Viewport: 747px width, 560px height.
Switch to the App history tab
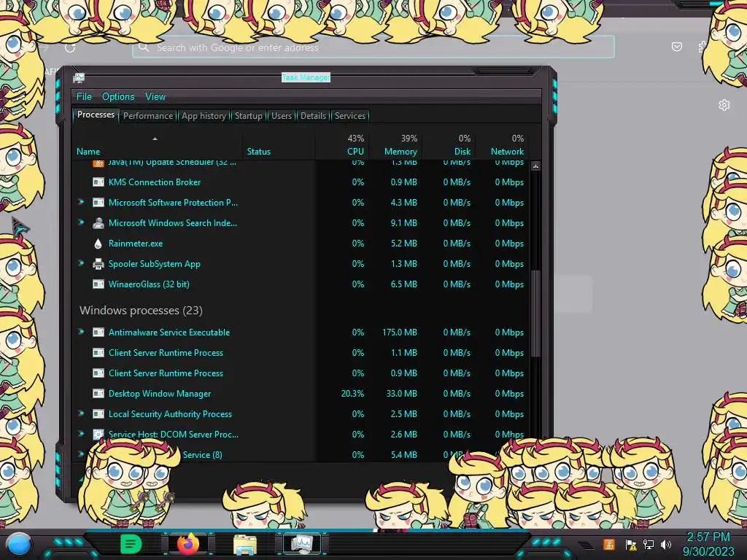(x=204, y=116)
